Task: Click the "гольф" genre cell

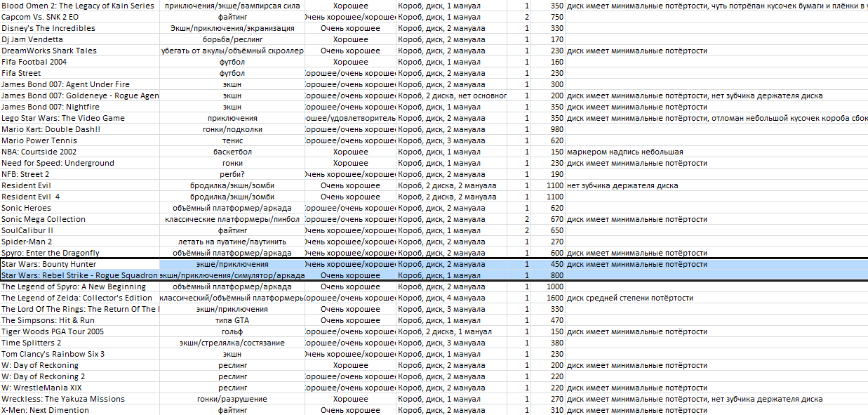Action: coord(232,331)
